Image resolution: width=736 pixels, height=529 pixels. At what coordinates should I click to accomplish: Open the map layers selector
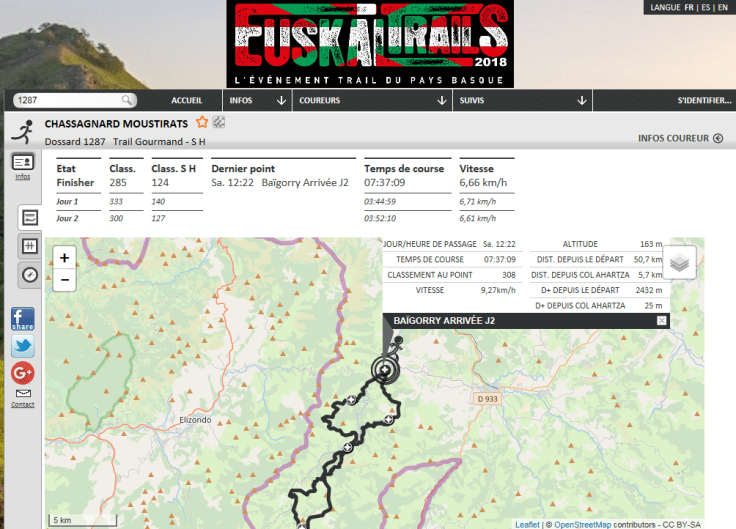[x=680, y=263]
